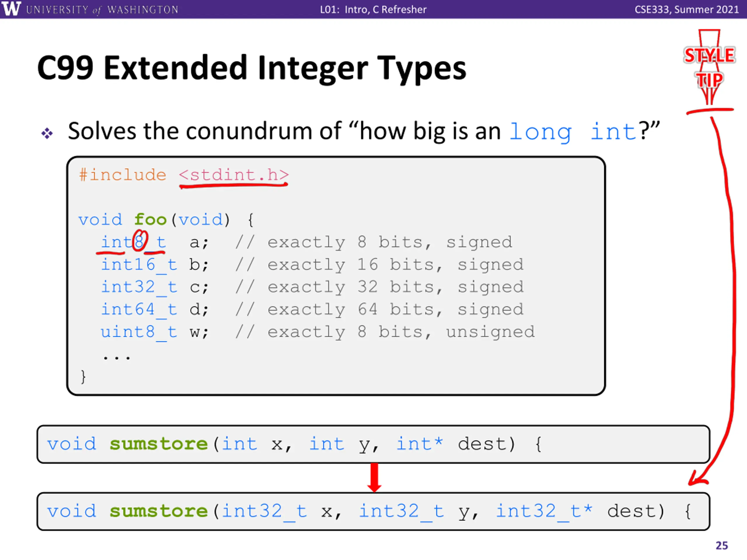Click the green foo function name
The image size is (747, 560).
point(151,220)
